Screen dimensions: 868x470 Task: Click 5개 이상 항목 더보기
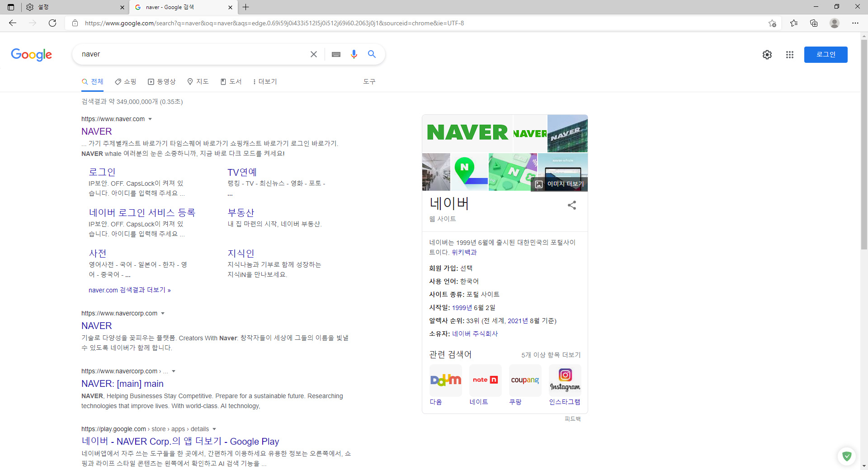[551, 355]
